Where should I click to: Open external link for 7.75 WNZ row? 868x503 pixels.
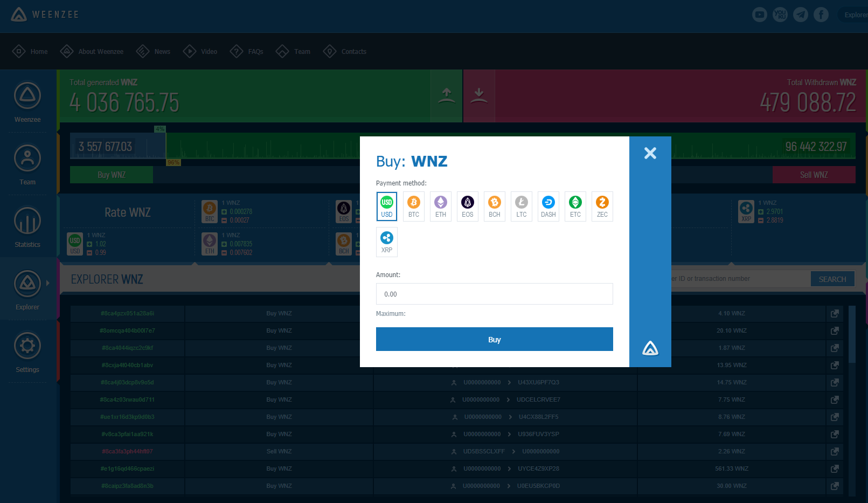tap(835, 399)
